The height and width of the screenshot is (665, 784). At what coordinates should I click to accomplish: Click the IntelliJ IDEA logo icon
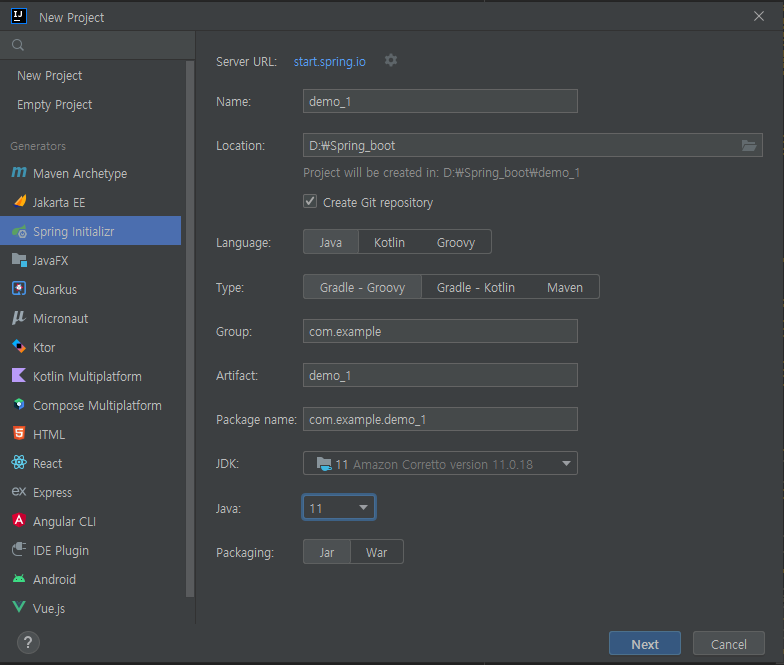[x=19, y=16]
